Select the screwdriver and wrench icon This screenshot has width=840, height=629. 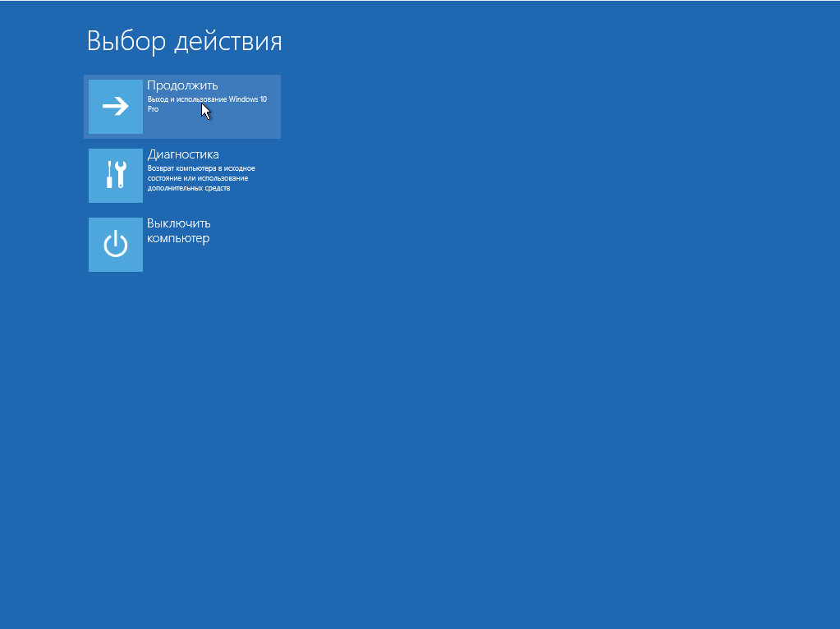(x=115, y=176)
